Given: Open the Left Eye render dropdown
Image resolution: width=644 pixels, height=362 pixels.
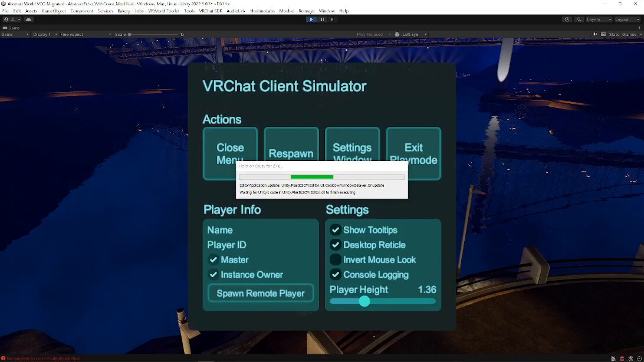Looking at the screenshot, I should (415, 34).
